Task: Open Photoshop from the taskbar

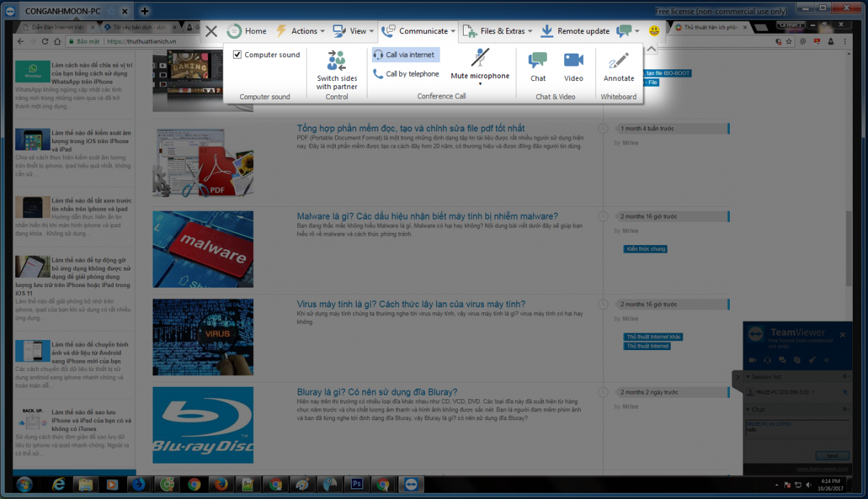Action: 356,484
